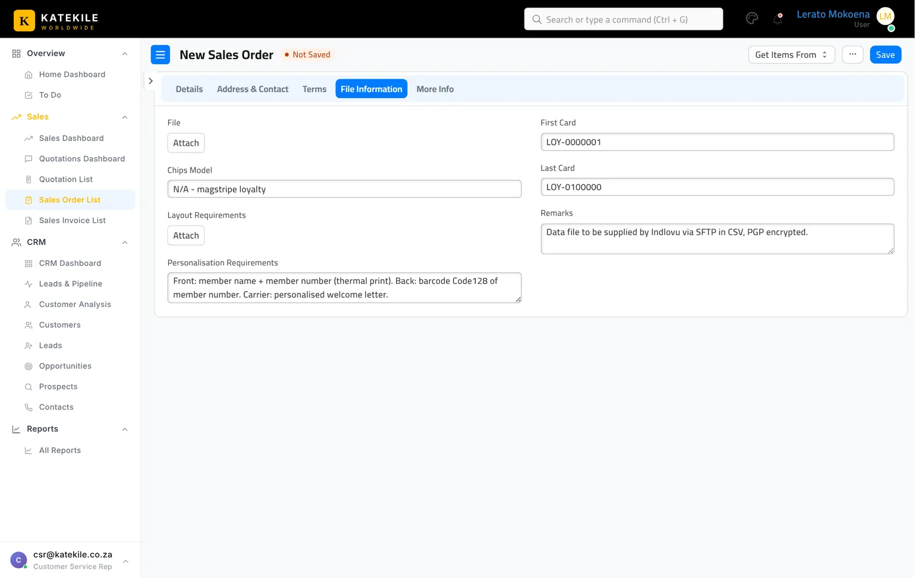Switch to the Details tab
924x578 pixels.
coord(189,89)
